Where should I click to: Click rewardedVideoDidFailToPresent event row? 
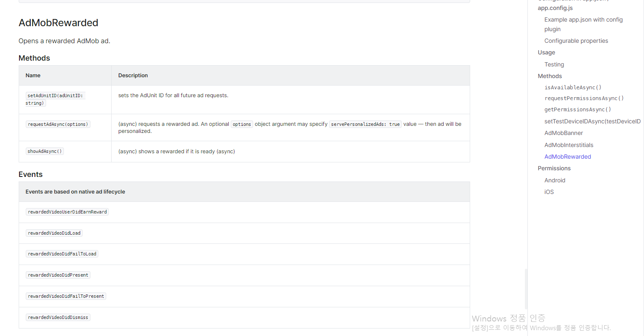[x=244, y=297]
